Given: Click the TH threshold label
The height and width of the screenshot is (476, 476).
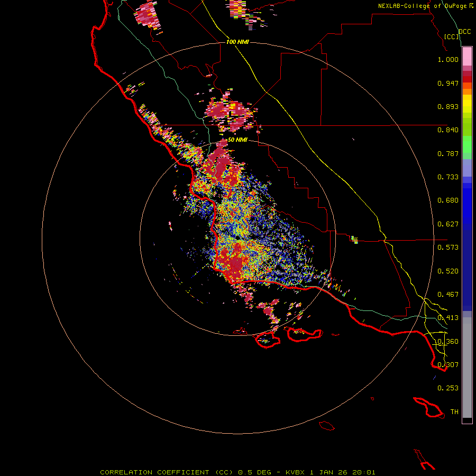Looking at the screenshot, I should click(x=454, y=412).
